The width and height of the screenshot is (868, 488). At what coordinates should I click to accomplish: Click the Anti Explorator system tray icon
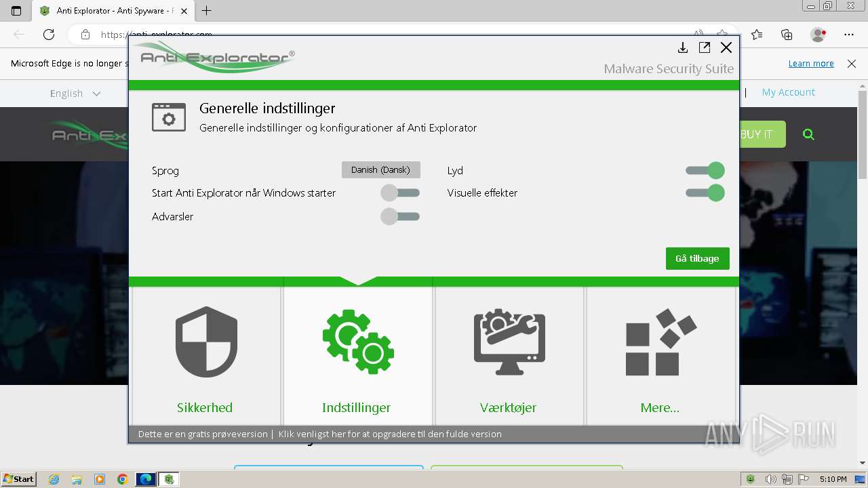coord(751,479)
